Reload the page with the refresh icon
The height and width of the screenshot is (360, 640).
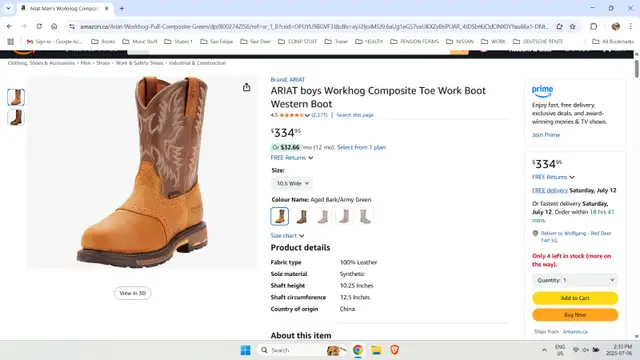pos(39,26)
